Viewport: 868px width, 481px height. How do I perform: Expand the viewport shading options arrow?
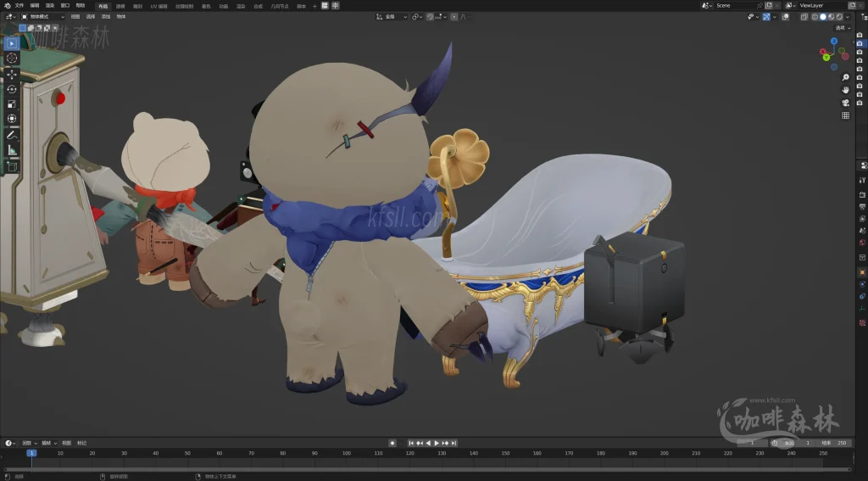[848, 17]
